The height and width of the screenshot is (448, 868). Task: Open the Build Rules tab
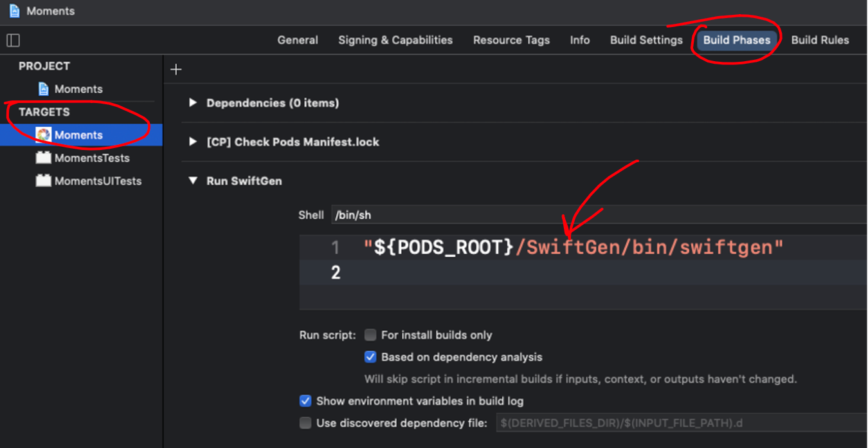point(820,40)
